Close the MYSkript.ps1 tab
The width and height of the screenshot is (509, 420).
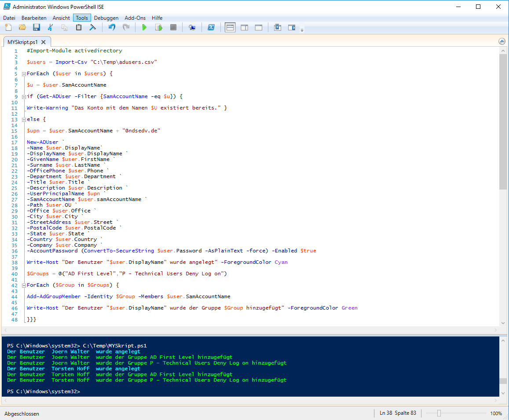44,42
